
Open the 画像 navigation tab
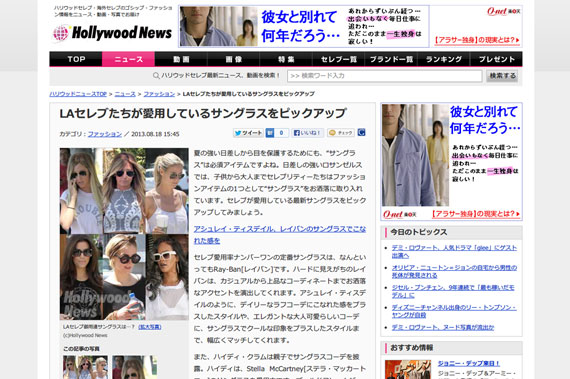(x=233, y=59)
